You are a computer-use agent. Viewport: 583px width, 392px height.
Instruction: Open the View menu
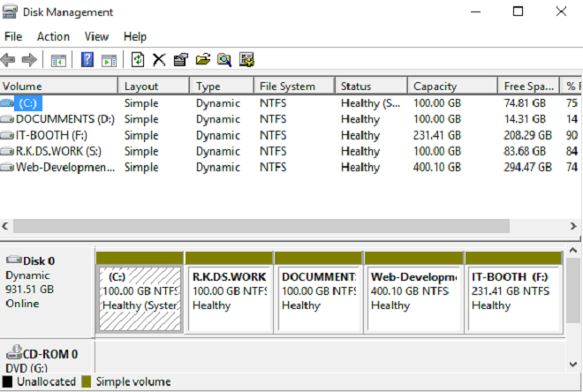click(x=96, y=36)
